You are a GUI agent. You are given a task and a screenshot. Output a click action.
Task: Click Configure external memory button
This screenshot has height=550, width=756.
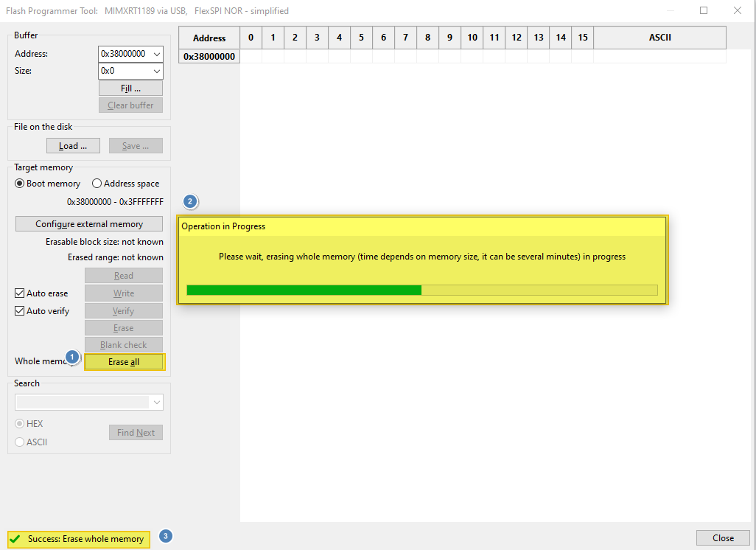click(89, 224)
